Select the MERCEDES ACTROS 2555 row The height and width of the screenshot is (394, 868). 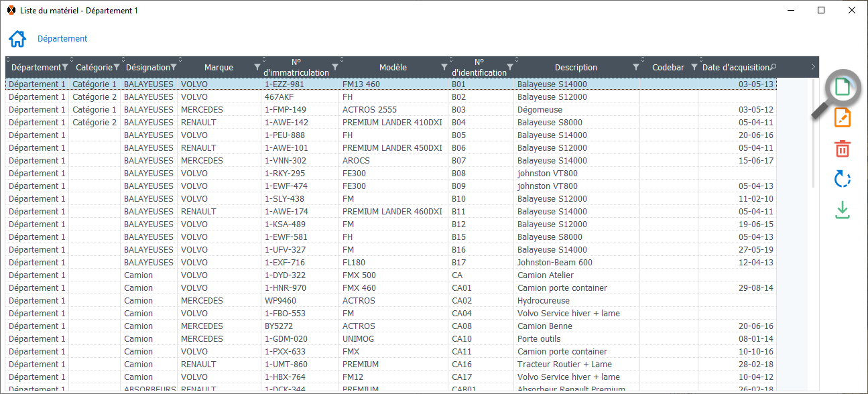(x=369, y=110)
